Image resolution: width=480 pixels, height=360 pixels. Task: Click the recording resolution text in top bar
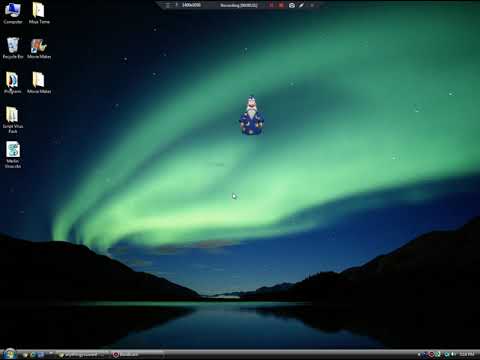click(x=191, y=5)
